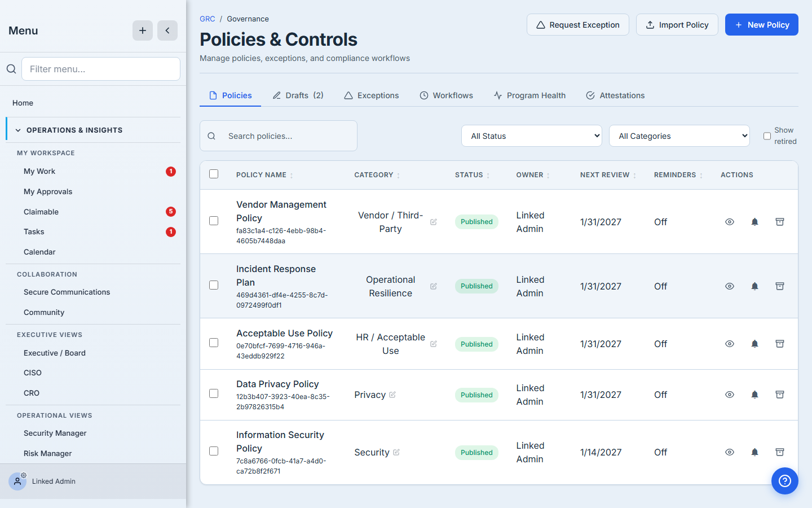Open reminder bell for Acceptable Use Policy
Viewport: 812px width, 508px height.
pos(754,344)
